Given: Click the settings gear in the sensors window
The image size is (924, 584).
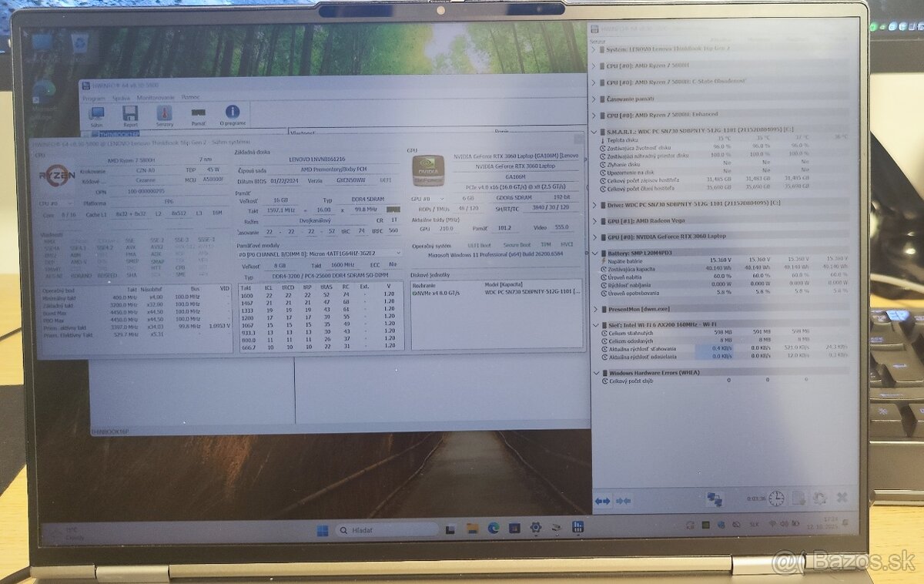Looking at the screenshot, I should (x=819, y=498).
